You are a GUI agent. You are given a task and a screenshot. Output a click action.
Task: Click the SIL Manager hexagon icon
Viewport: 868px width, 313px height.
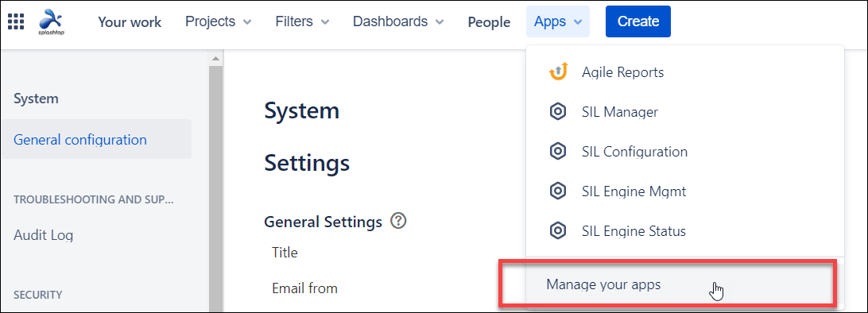pyautogui.click(x=558, y=112)
